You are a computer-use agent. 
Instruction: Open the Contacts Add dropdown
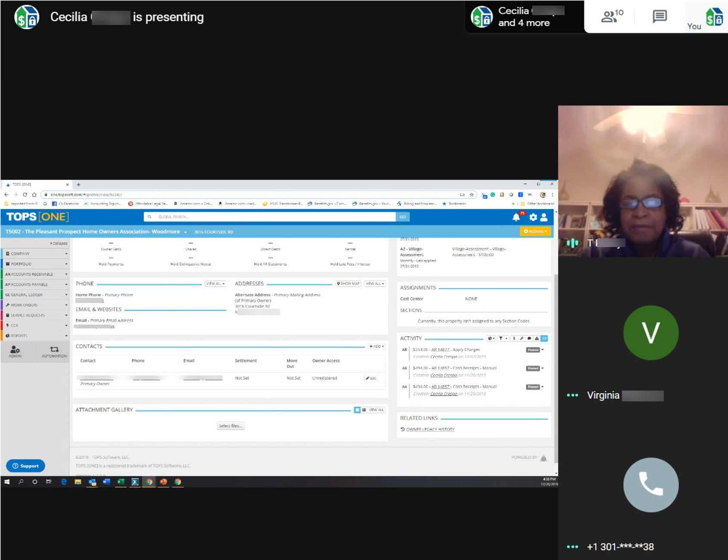pyautogui.click(x=376, y=347)
